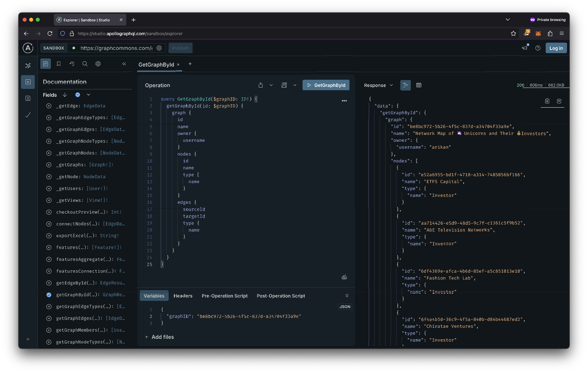Open connection settings gear next to endpoint URL

[x=159, y=48]
